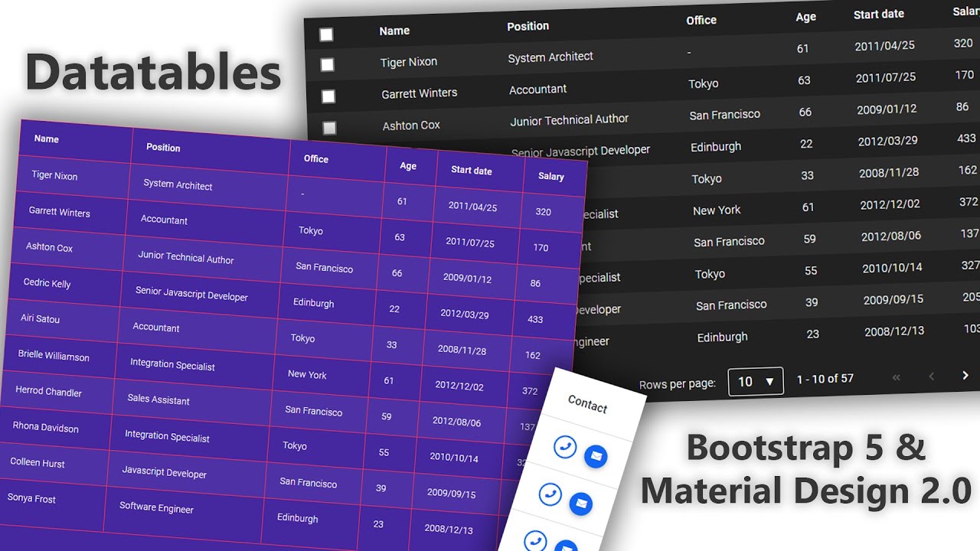Sort by the Position header in the dark table
The height and width of the screenshot is (551, 980).
coord(528,26)
